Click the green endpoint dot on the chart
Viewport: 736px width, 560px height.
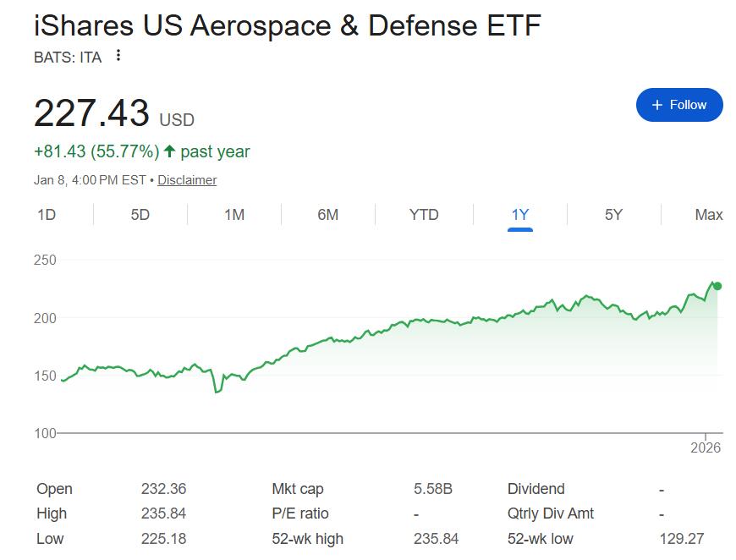717,286
